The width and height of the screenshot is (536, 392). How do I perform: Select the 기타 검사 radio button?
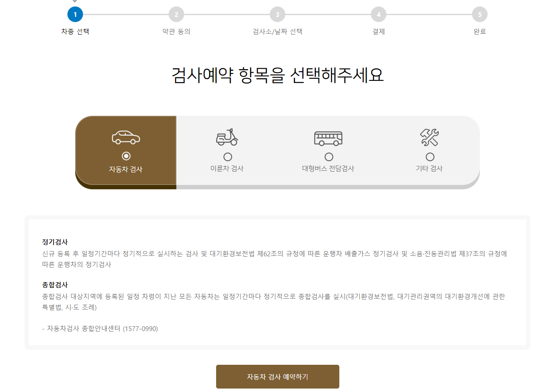pos(429,156)
